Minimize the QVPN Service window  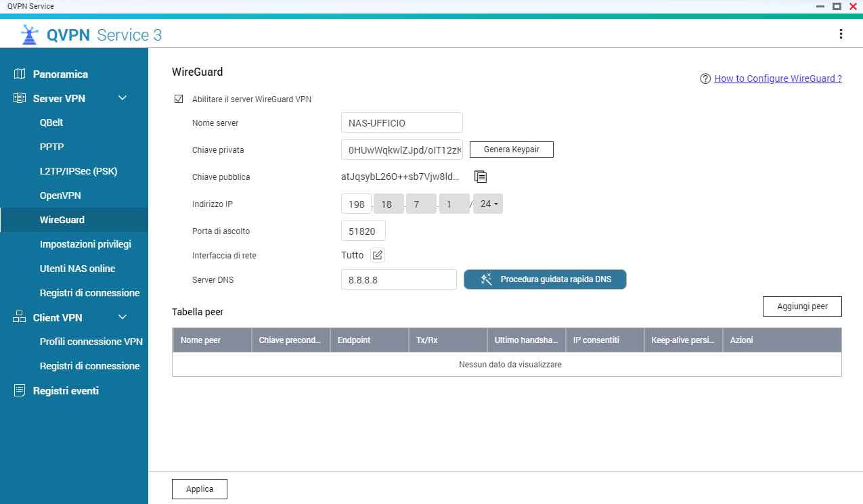pyautogui.click(x=820, y=6)
